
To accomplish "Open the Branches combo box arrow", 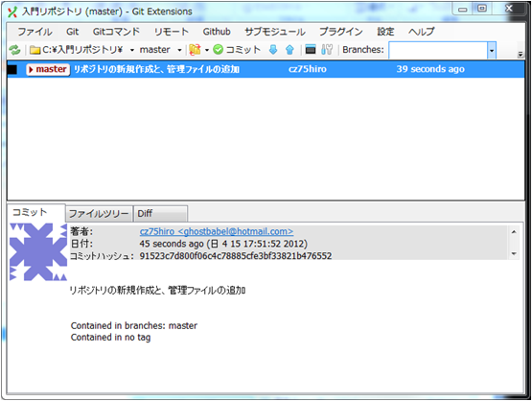I will (x=492, y=50).
